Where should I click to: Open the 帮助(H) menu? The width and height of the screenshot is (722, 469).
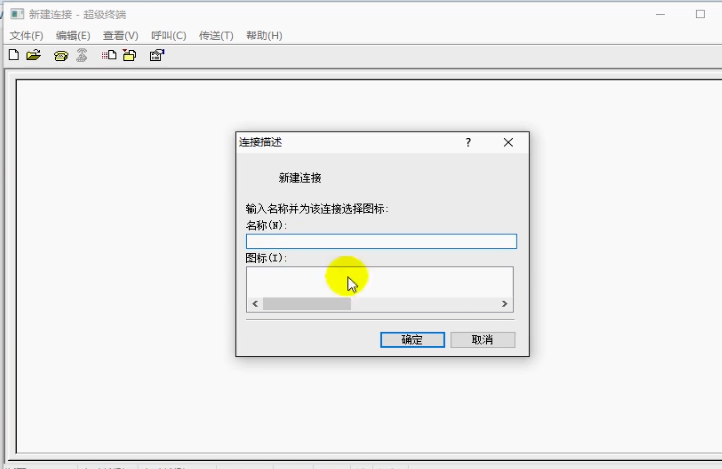coord(264,35)
